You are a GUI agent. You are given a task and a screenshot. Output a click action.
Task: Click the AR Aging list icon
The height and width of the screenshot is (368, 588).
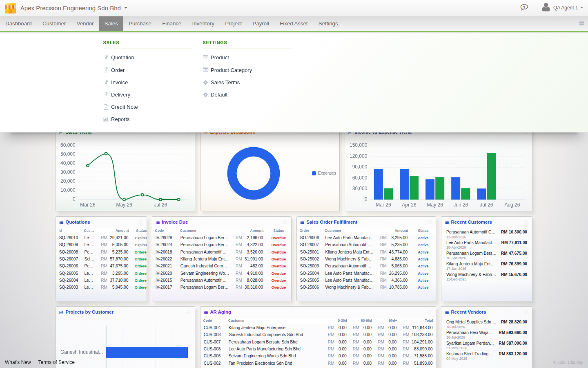point(206,312)
